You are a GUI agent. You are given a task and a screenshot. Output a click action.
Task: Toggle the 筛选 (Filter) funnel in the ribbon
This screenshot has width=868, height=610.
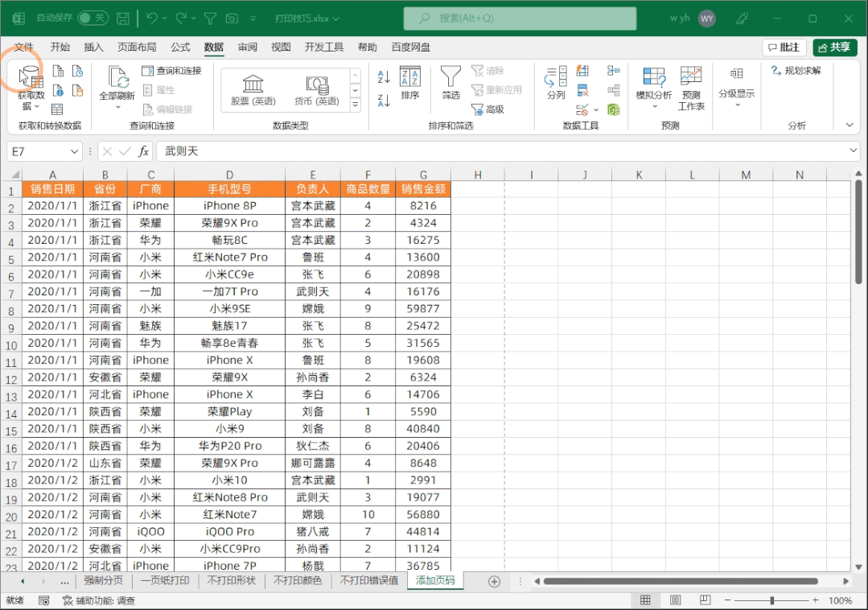[450, 83]
